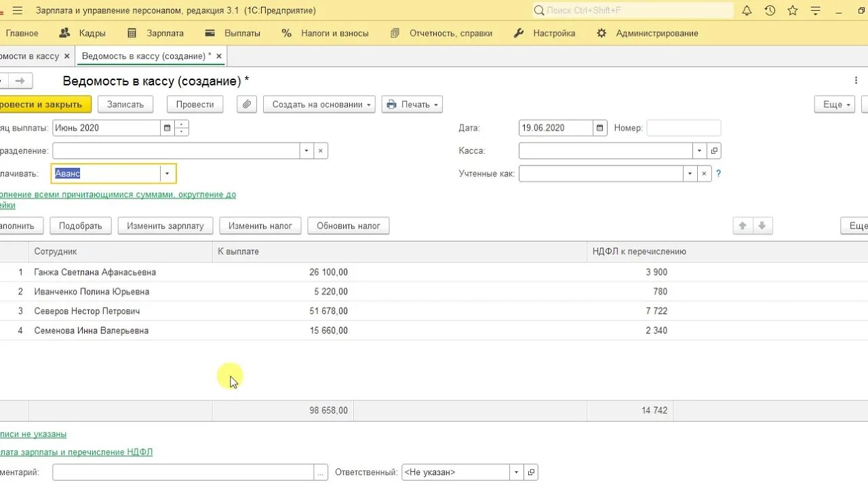Image resolution: width=868 pixels, height=488 pixels.
Task: Click Изменить налог button
Action: pos(260,226)
